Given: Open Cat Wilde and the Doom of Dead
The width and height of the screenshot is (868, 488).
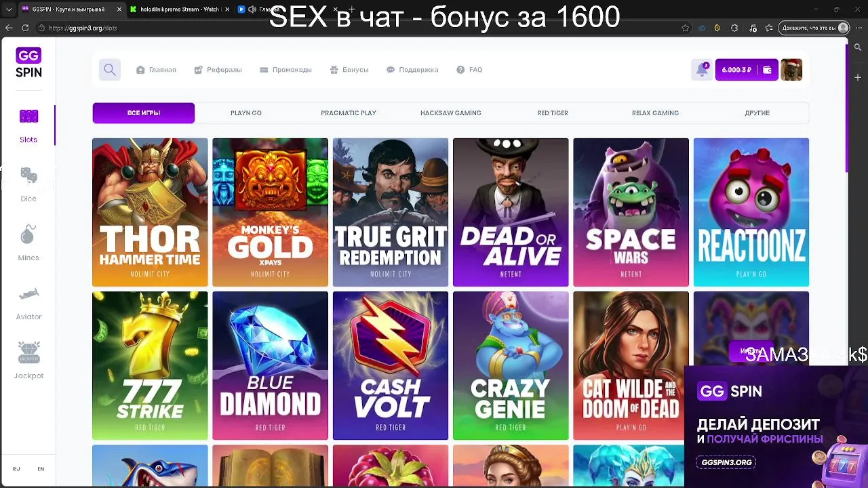Looking at the screenshot, I should coord(631,366).
